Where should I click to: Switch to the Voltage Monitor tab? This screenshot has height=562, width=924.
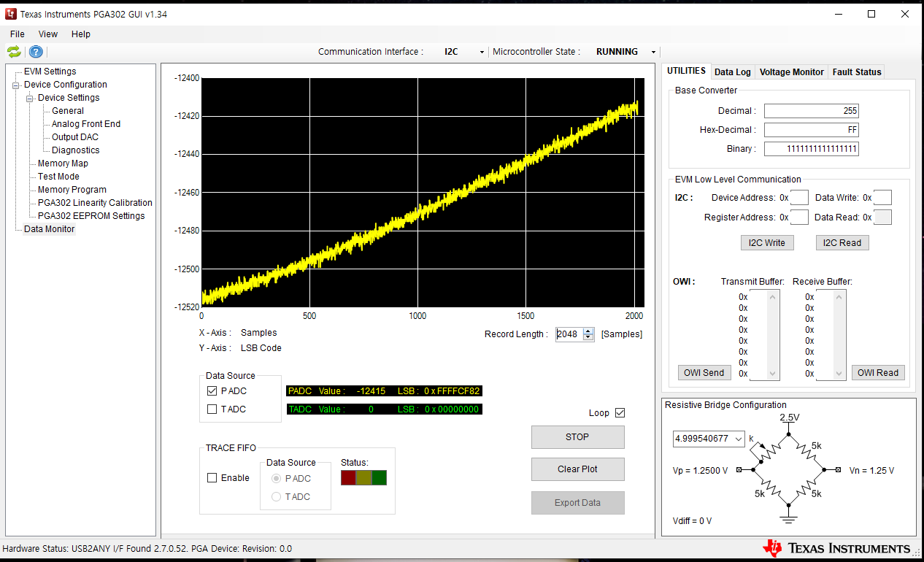tap(791, 72)
